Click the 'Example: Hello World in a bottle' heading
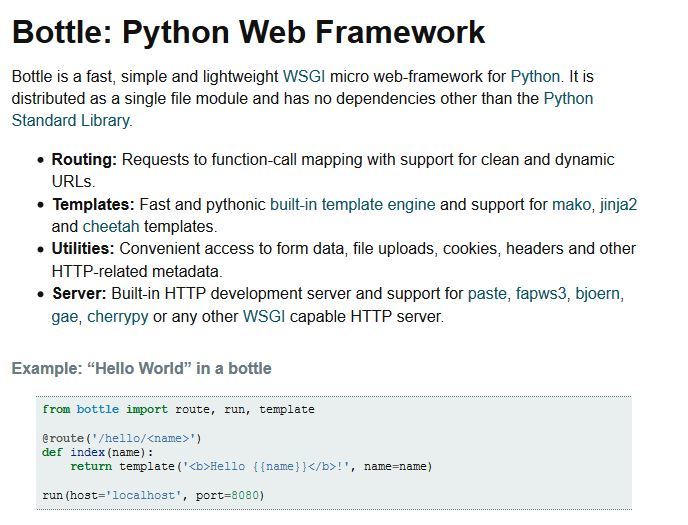 click(x=141, y=368)
